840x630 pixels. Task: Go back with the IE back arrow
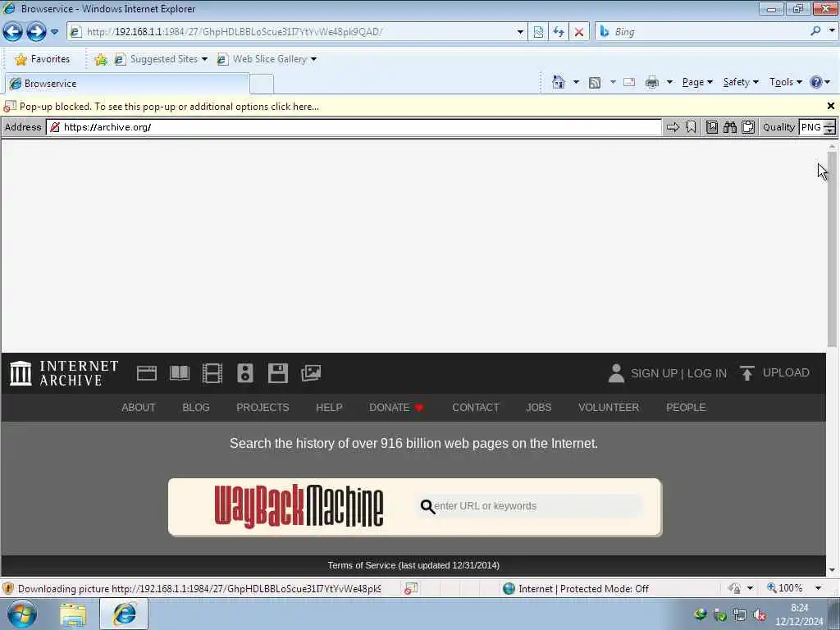click(x=13, y=32)
